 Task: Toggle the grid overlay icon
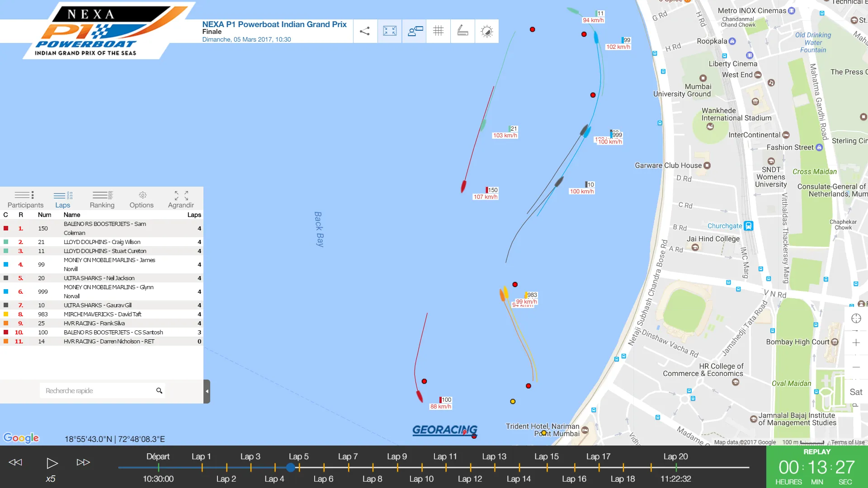point(439,31)
